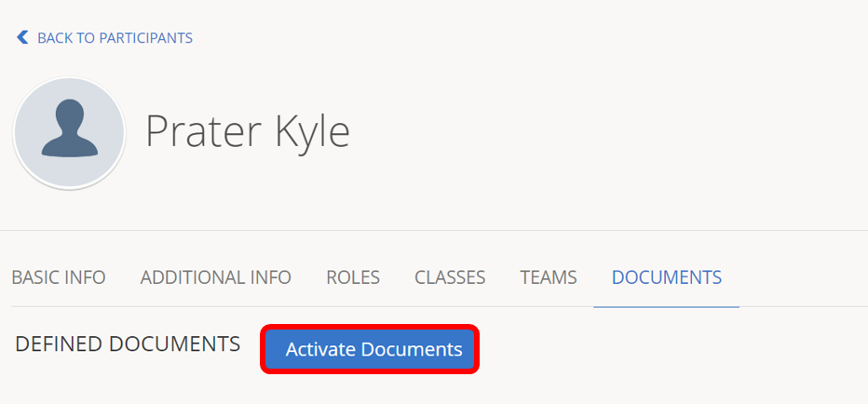Click the active Documents tab

click(x=666, y=277)
